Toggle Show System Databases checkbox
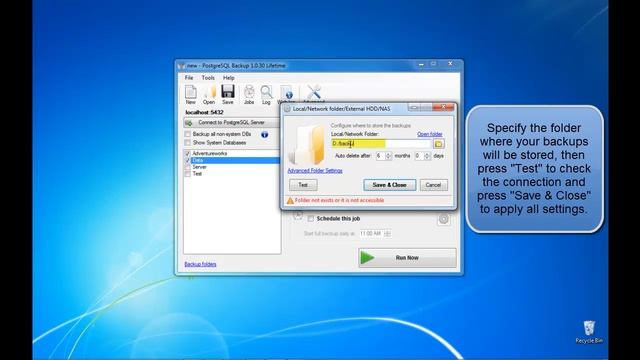 (x=187, y=143)
